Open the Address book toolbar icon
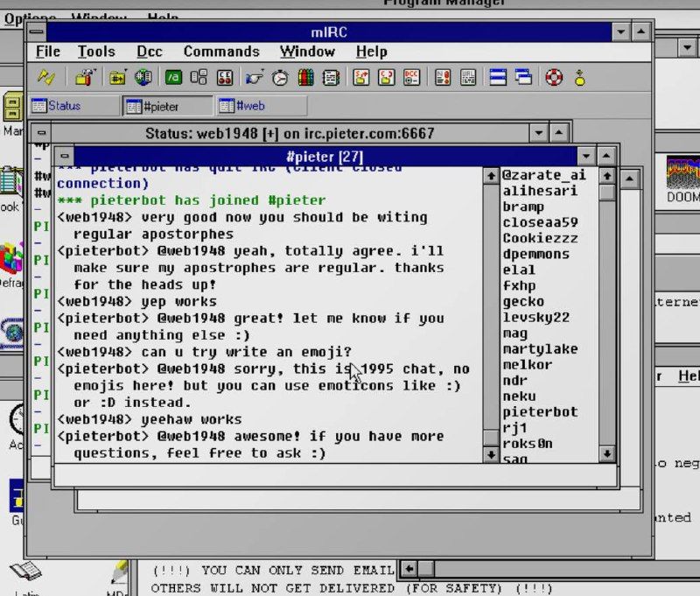The width and height of the screenshot is (700, 596). click(x=331, y=78)
